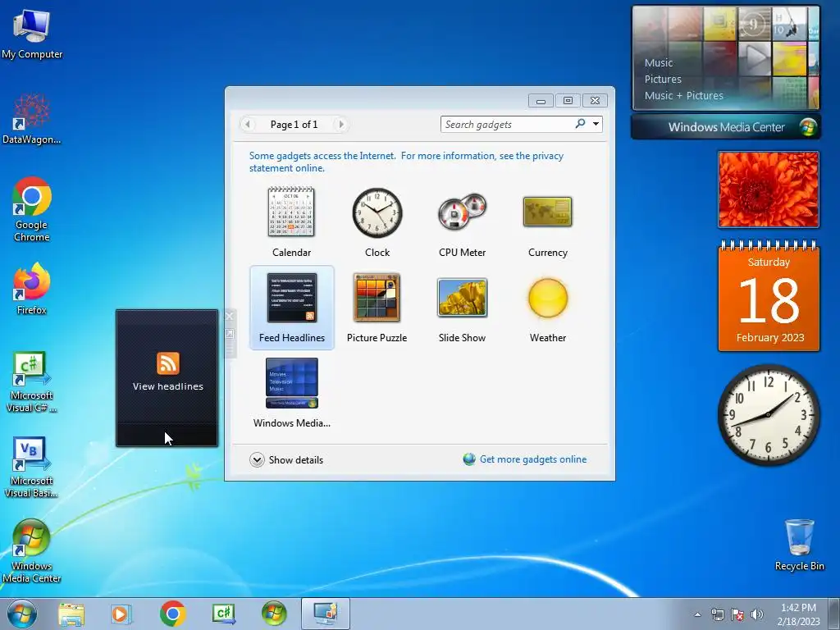Open Google Chrome desktop shortcut
840x630 pixels.
[x=32, y=210]
